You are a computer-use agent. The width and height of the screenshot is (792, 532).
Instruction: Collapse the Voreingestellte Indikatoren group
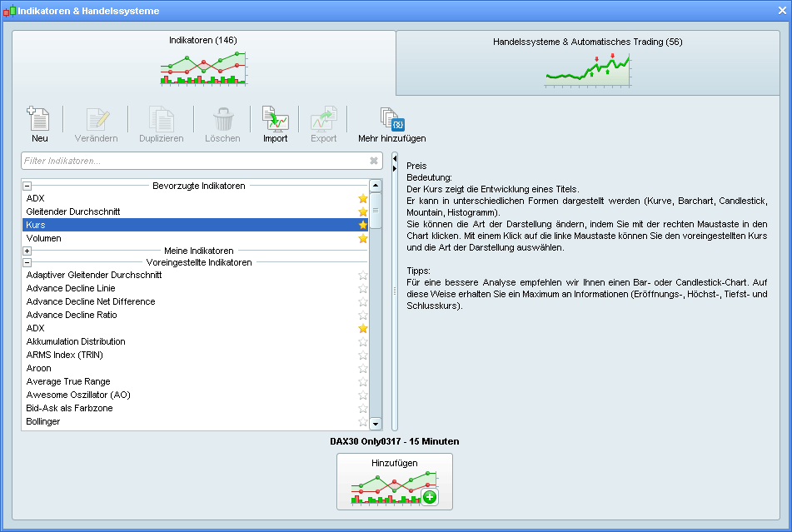click(27, 263)
